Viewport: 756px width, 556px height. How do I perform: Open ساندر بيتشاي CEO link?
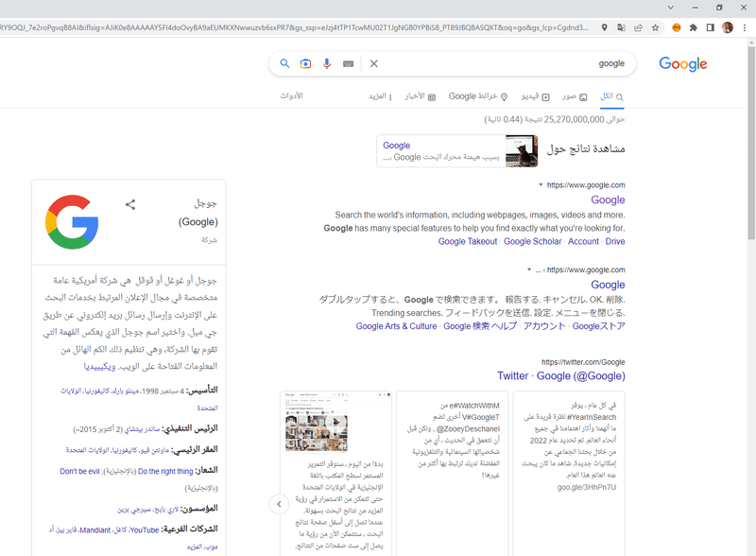tap(143, 429)
